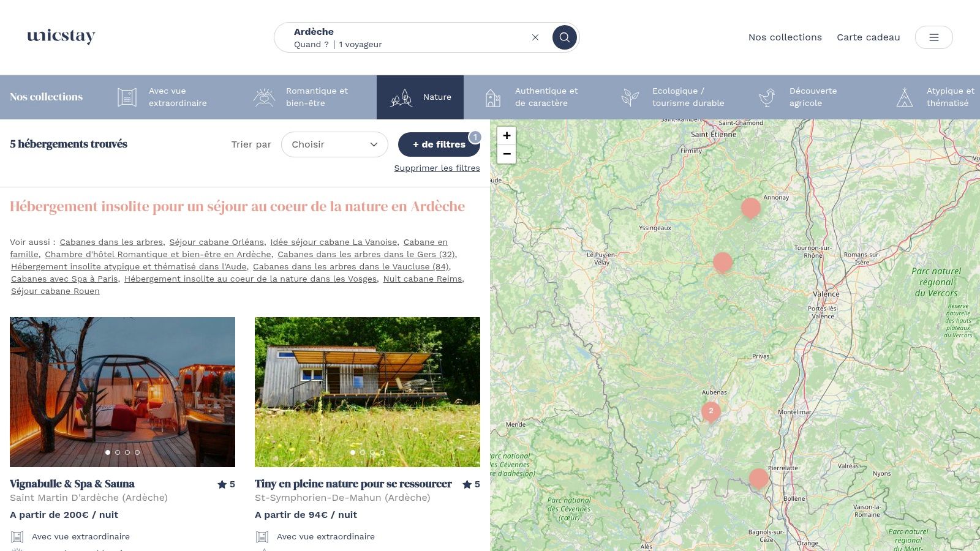Open Carte cadeau page
The image size is (980, 551).
(868, 37)
